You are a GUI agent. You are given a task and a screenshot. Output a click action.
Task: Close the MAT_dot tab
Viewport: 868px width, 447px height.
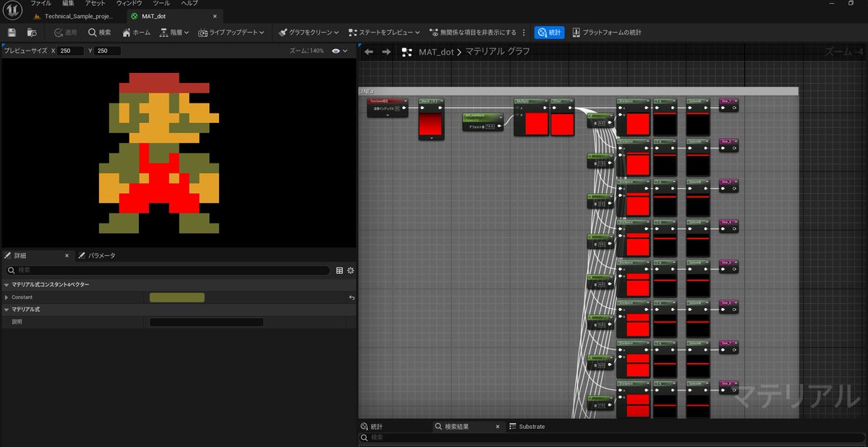tap(215, 16)
